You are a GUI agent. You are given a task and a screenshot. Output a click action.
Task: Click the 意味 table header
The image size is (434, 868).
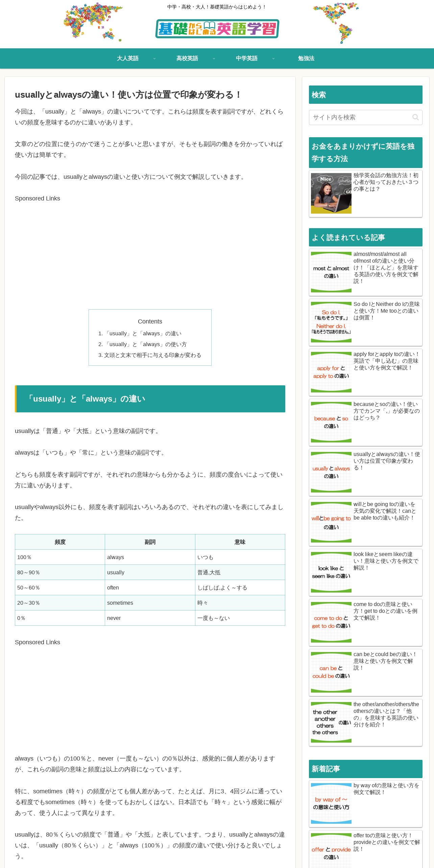[x=240, y=542]
